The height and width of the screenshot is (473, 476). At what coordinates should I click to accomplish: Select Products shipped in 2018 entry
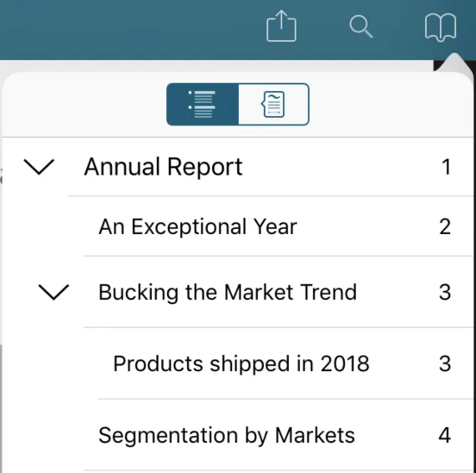coord(241,364)
